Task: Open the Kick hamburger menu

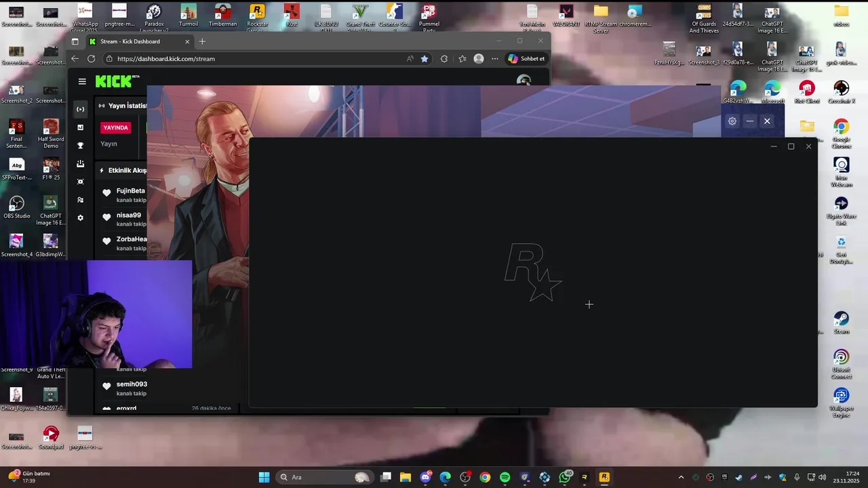Action: pos(82,81)
